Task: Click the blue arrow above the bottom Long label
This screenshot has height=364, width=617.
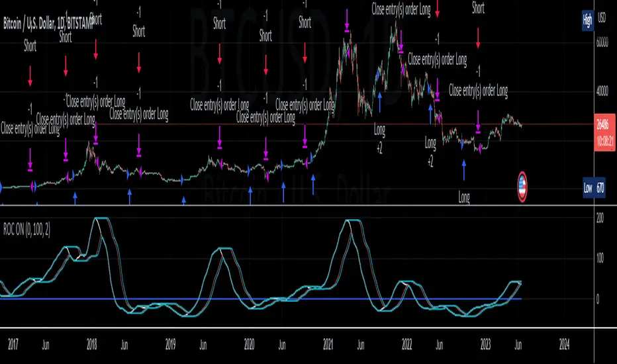Action: [x=463, y=171]
